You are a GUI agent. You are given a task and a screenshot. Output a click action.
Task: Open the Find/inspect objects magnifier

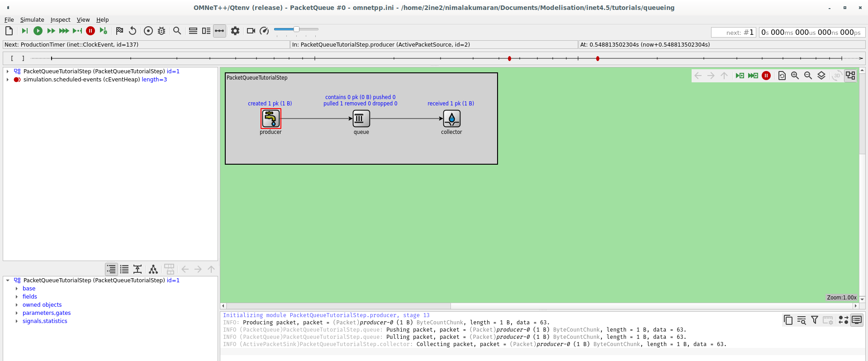pyautogui.click(x=177, y=31)
